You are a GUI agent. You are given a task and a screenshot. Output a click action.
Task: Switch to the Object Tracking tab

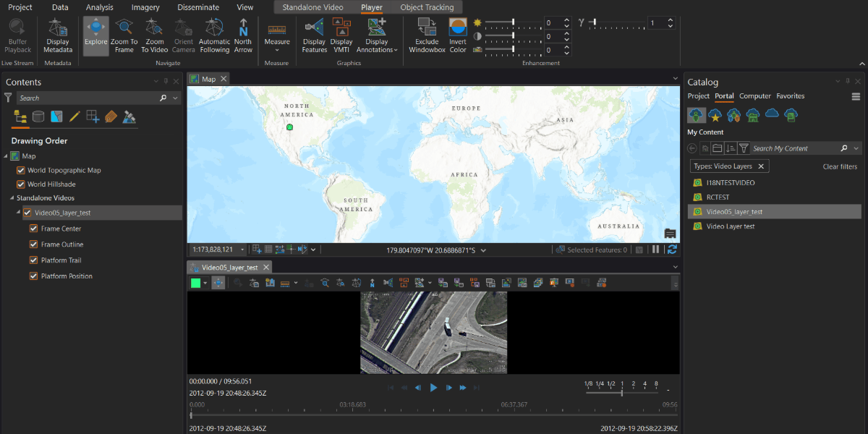pyautogui.click(x=427, y=7)
